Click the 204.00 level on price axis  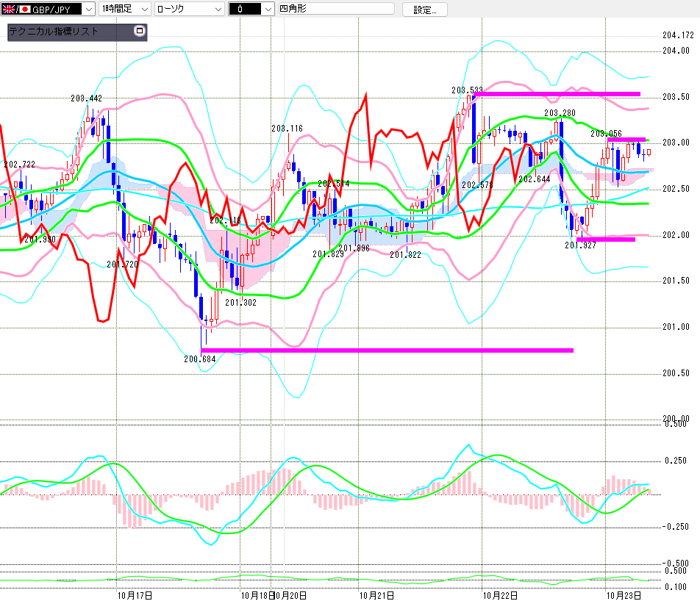pos(675,51)
